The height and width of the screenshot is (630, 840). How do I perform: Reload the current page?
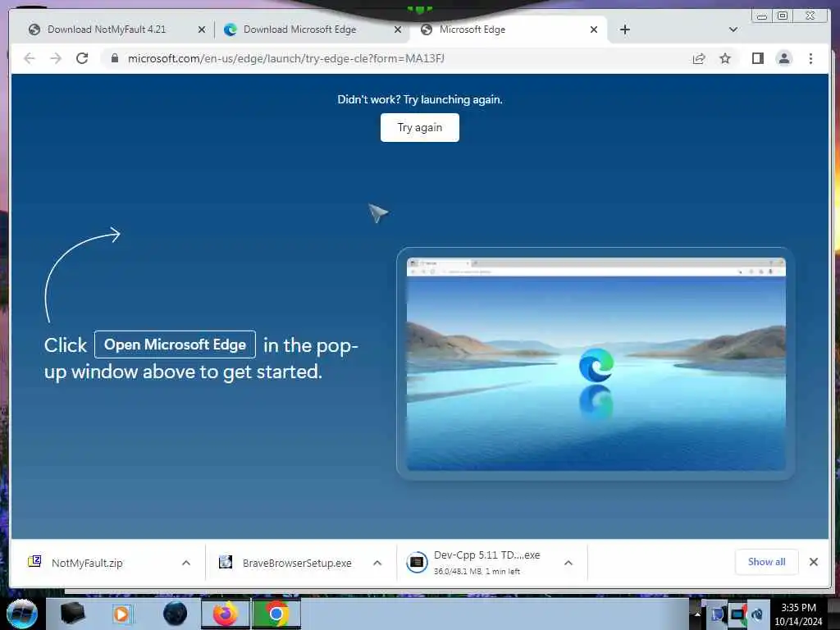coord(82,58)
